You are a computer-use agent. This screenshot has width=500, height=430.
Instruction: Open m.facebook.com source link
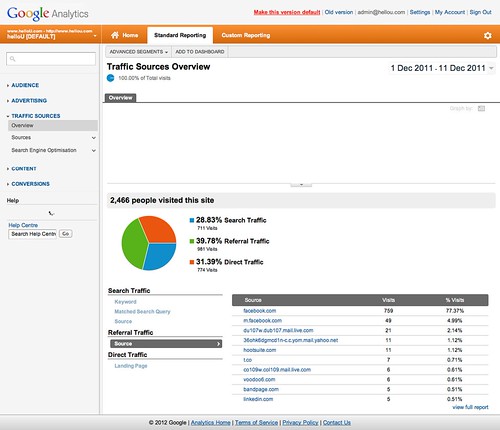(262, 321)
